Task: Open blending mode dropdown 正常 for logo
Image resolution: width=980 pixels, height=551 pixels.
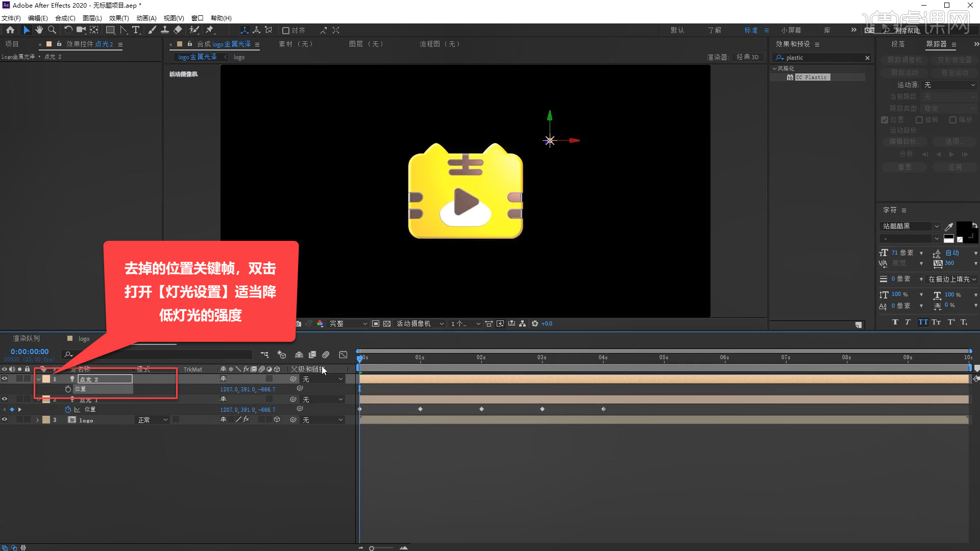Action: [153, 420]
